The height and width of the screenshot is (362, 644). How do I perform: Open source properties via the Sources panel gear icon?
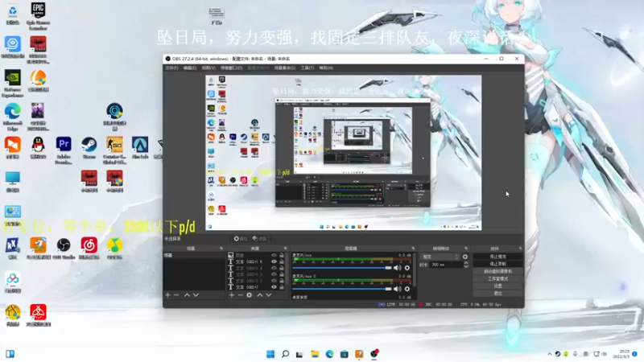(250, 295)
